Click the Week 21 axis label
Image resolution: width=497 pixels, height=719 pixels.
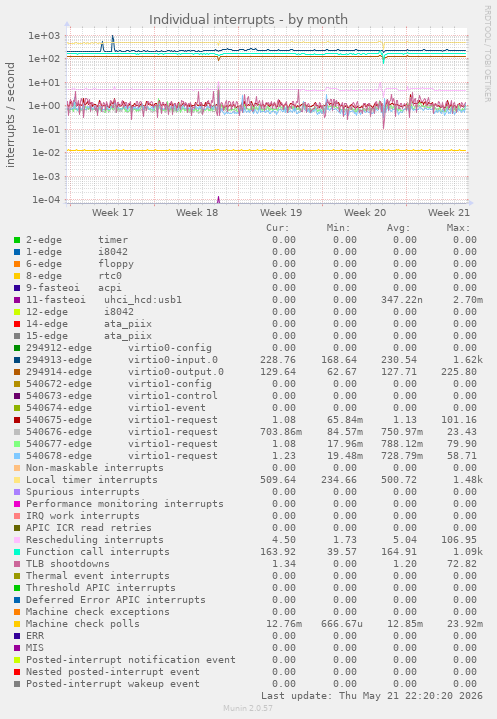[x=449, y=213]
